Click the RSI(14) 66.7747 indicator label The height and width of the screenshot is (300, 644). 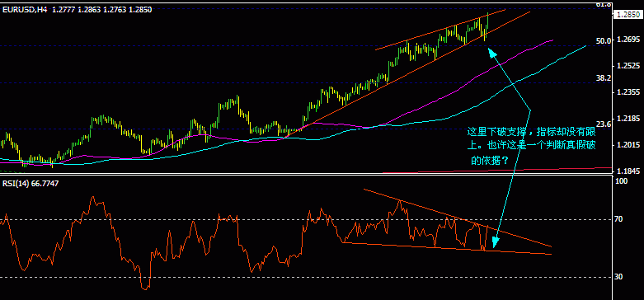point(31,184)
